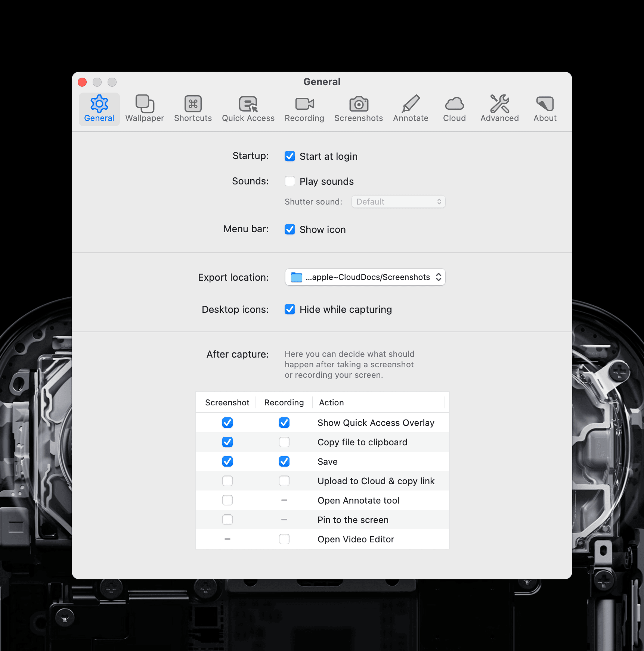The width and height of the screenshot is (644, 651).
Task: Go to the Recording preferences
Action: [304, 109]
